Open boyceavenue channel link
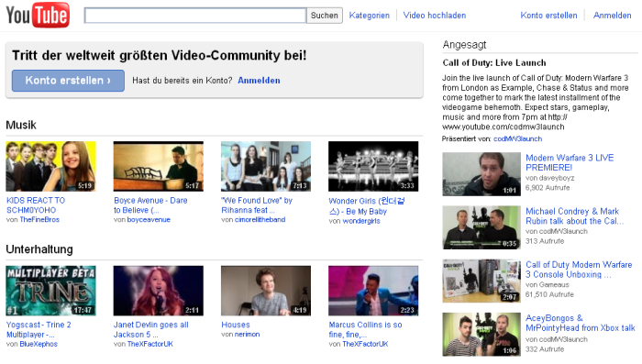Image resolution: width=642 pixels, height=364 pixels. tap(149, 220)
